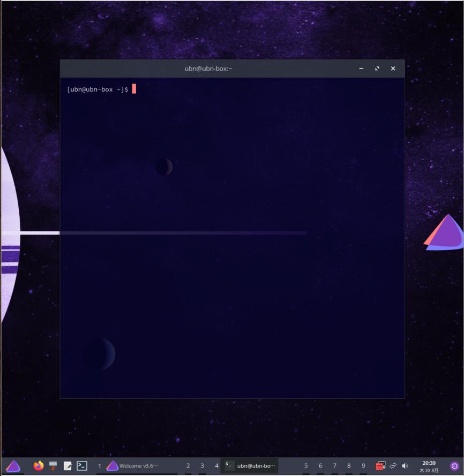Viewport: 464px width, 476px height.
Task: Open the firewall tray icon
Action: click(380, 466)
